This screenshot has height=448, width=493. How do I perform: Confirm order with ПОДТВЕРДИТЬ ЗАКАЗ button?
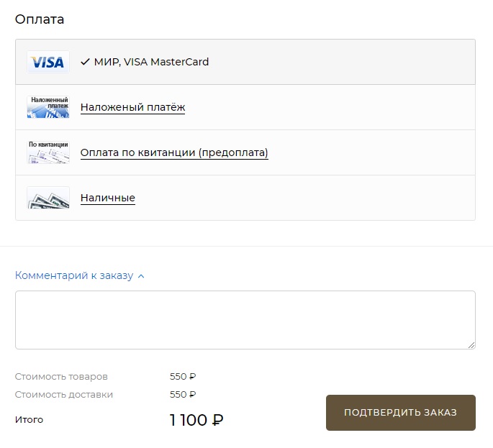tap(401, 413)
